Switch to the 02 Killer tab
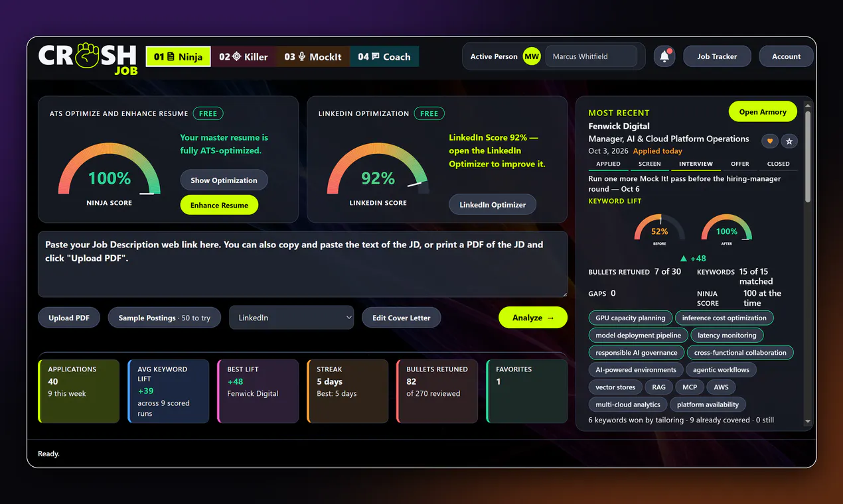The height and width of the screenshot is (504, 843). pyautogui.click(x=244, y=57)
